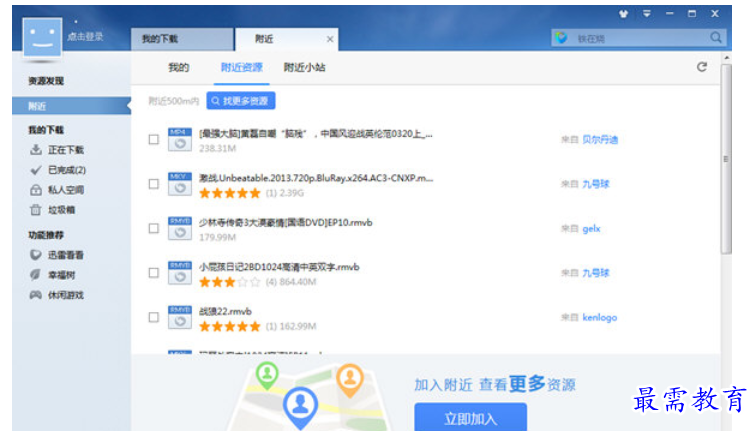
Task: Click the lock icon for 私人空间
Action: [x=36, y=190]
